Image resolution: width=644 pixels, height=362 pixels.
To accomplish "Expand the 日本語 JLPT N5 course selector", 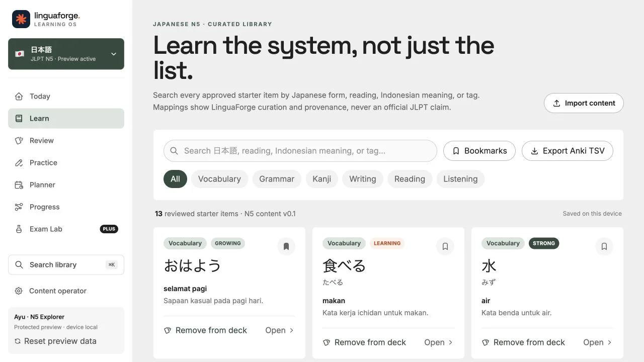I will coord(66,54).
